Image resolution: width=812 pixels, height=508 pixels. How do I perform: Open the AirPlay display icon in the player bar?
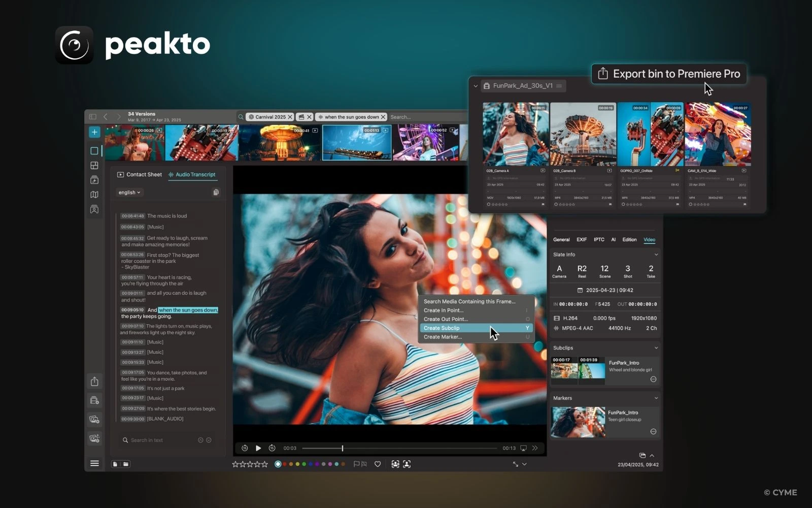[523, 448]
